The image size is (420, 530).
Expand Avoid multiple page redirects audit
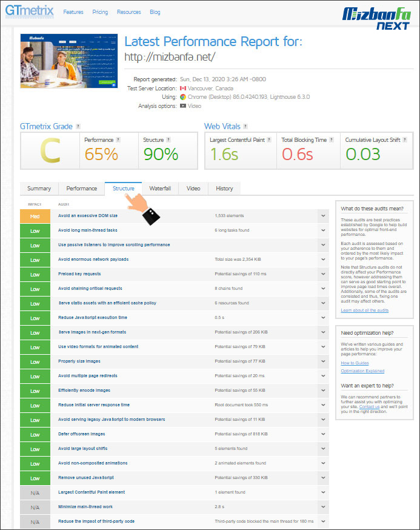click(x=323, y=375)
